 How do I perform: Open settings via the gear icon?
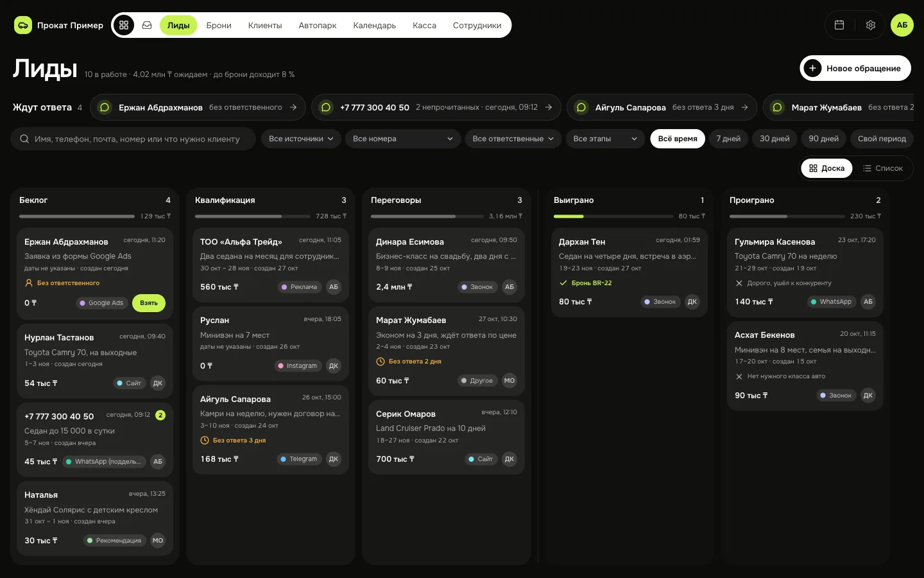pos(871,25)
